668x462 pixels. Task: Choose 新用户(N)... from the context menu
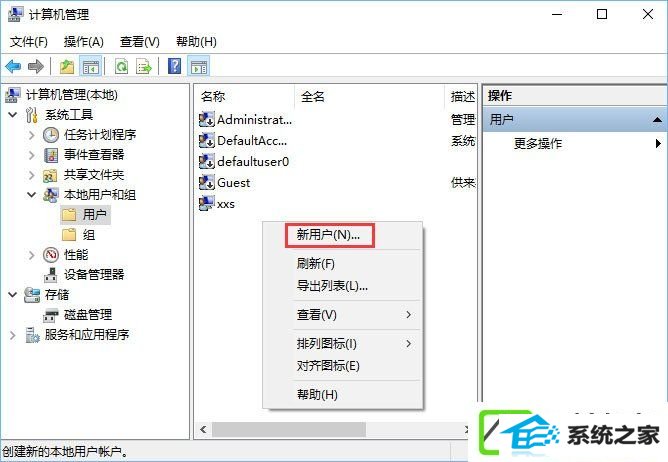(x=328, y=235)
